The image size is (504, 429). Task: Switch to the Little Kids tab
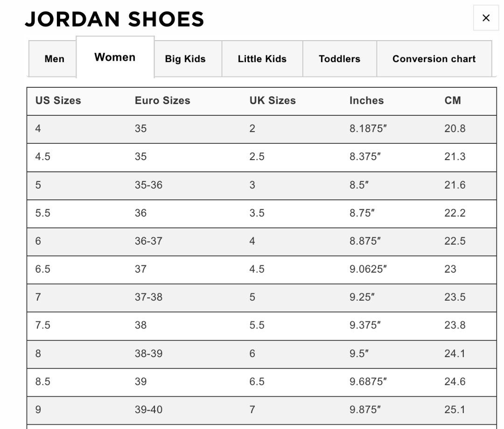262,59
